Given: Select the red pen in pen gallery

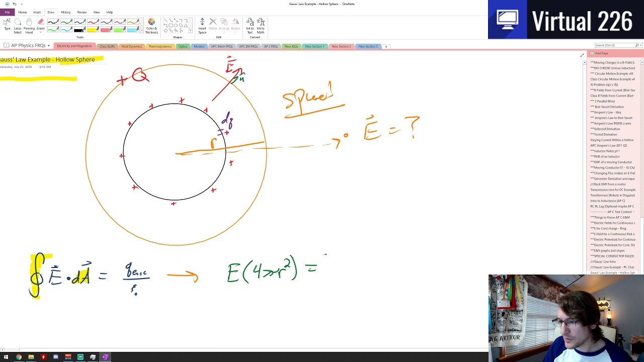Looking at the screenshot, I should (x=93, y=22).
